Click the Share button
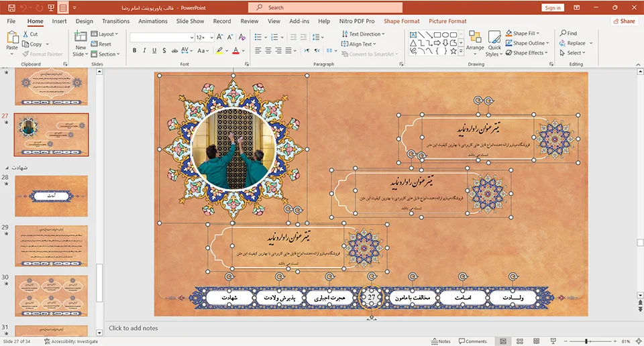The height and width of the screenshot is (346, 644). pos(625,21)
